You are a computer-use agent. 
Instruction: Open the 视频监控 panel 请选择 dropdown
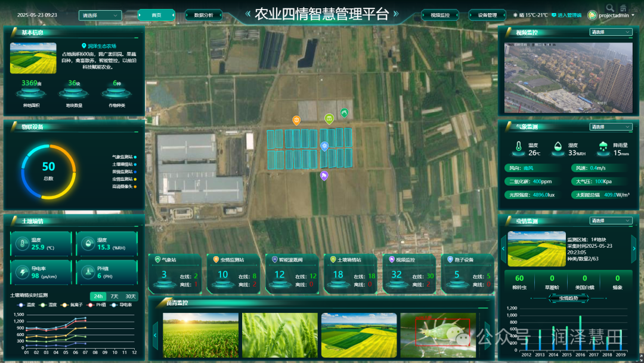tap(611, 32)
